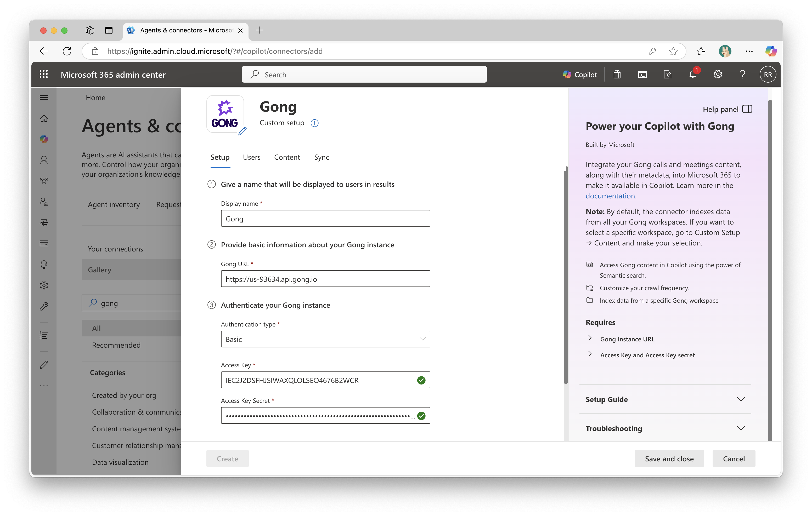
Task: Select Your connections in background page
Action: point(115,249)
